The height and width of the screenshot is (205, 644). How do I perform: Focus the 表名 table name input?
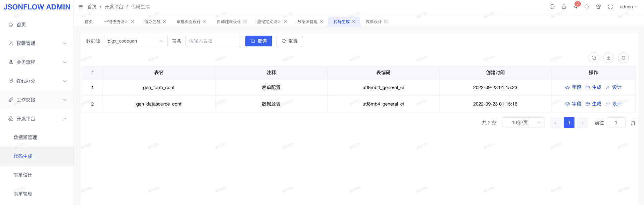coord(213,41)
